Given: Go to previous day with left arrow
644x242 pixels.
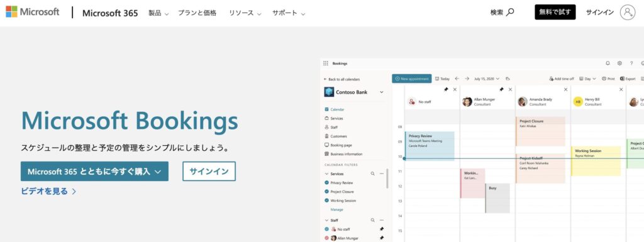Looking at the screenshot, I should coord(457,79).
